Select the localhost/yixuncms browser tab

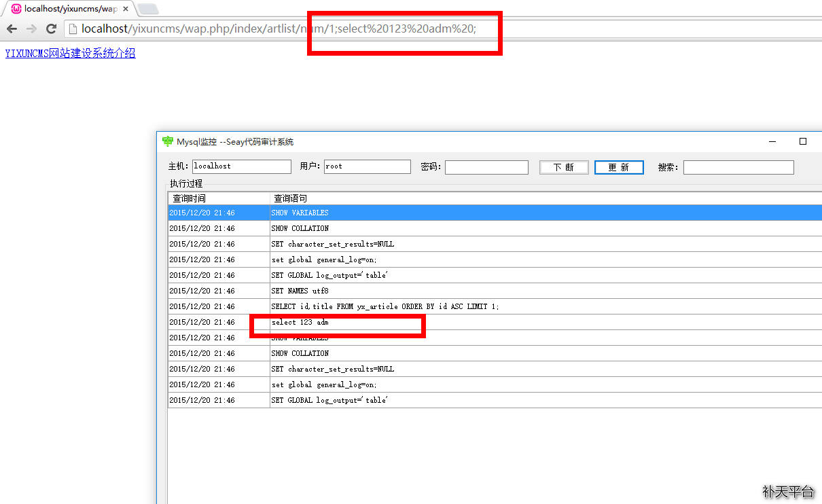click(70, 9)
